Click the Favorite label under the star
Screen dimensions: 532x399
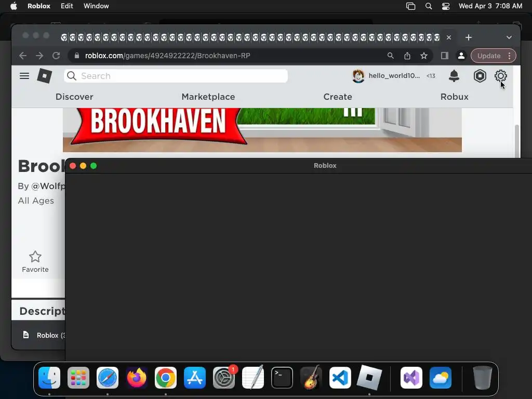tap(35, 270)
